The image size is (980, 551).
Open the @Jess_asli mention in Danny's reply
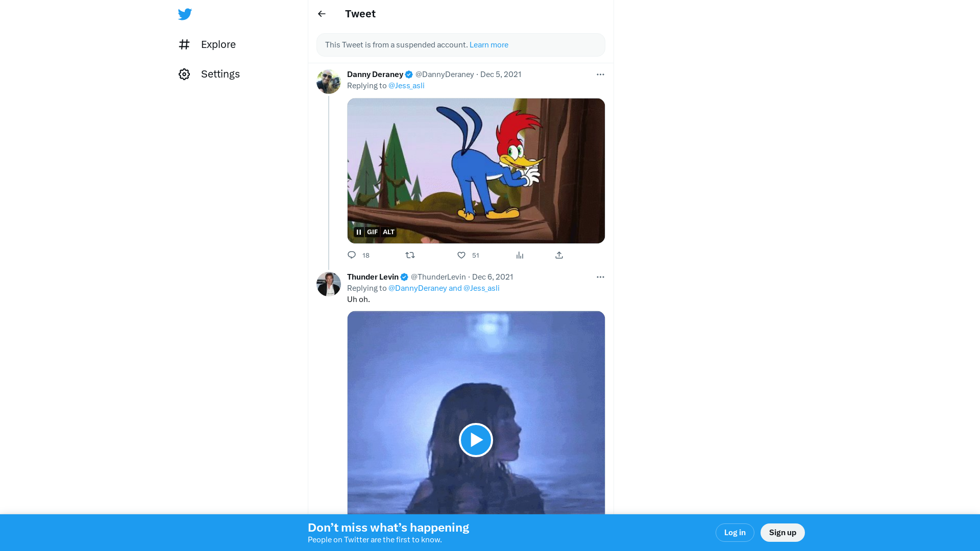coord(406,86)
